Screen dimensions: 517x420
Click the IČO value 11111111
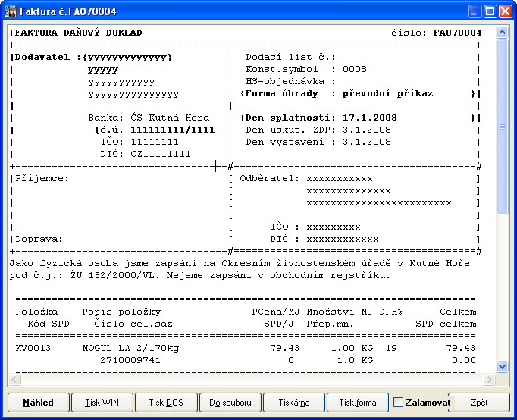click(x=155, y=142)
